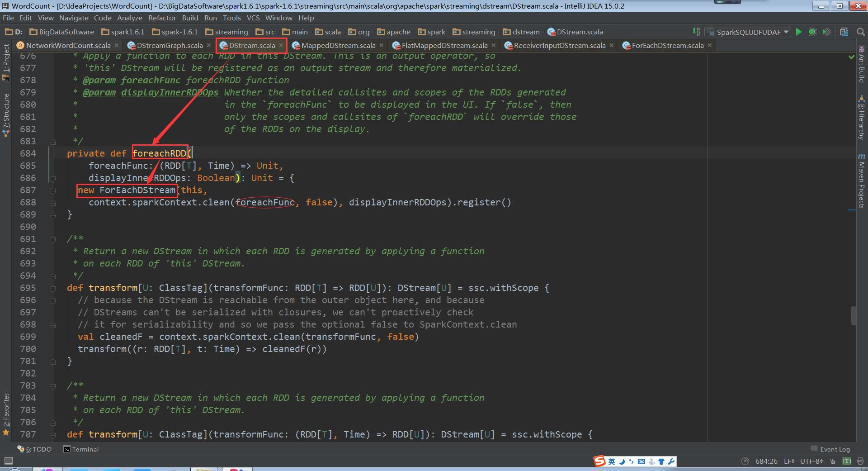The height and width of the screenshot is (471, 868).
Task: Click the Search Everywhere magnifier
Action: coord(861,32)
